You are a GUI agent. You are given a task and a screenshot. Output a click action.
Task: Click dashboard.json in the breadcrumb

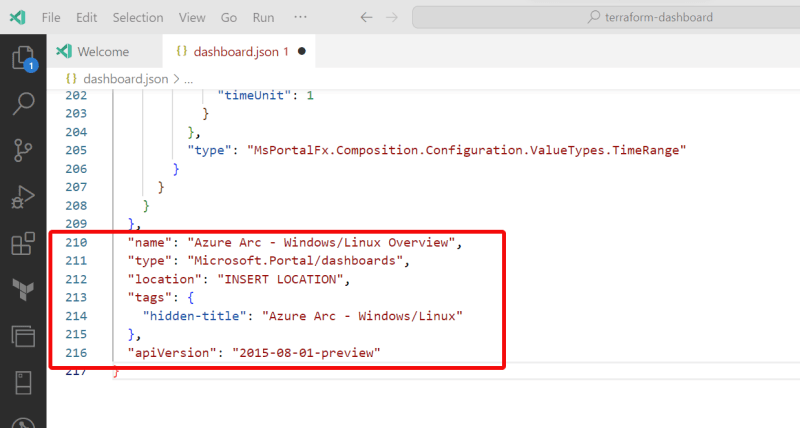(126, 79)
